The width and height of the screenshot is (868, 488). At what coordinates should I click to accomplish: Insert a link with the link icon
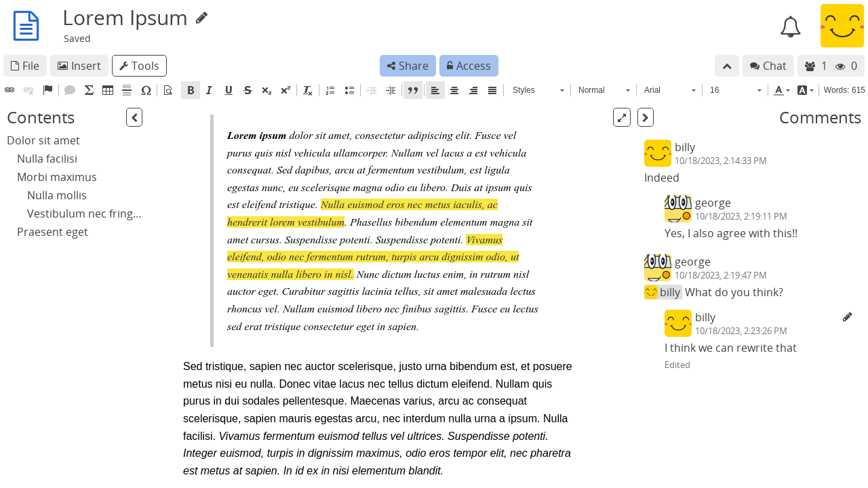(8, 89)
